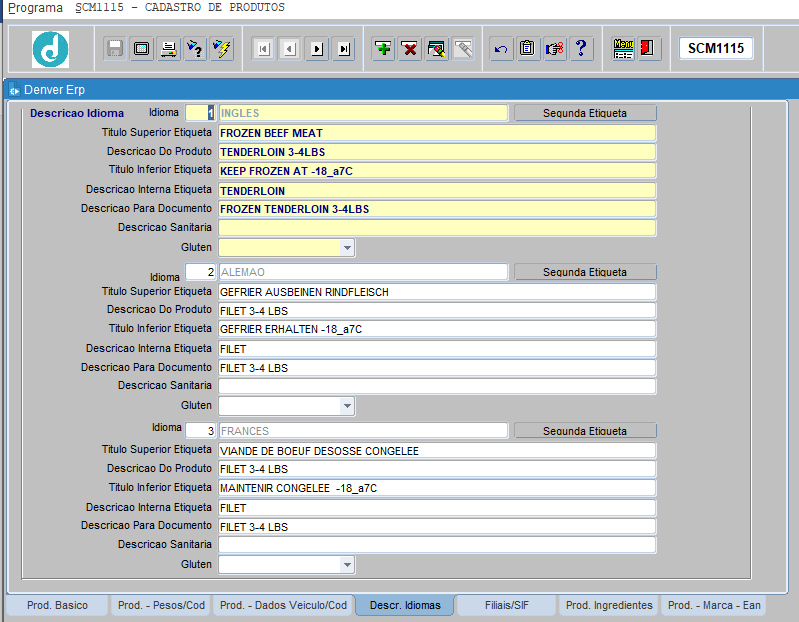Click the empty Descricao Sanitaria field for INGLES
This screenshot has width=799, height=622.
pyautogui.click(x=437, y=228)
